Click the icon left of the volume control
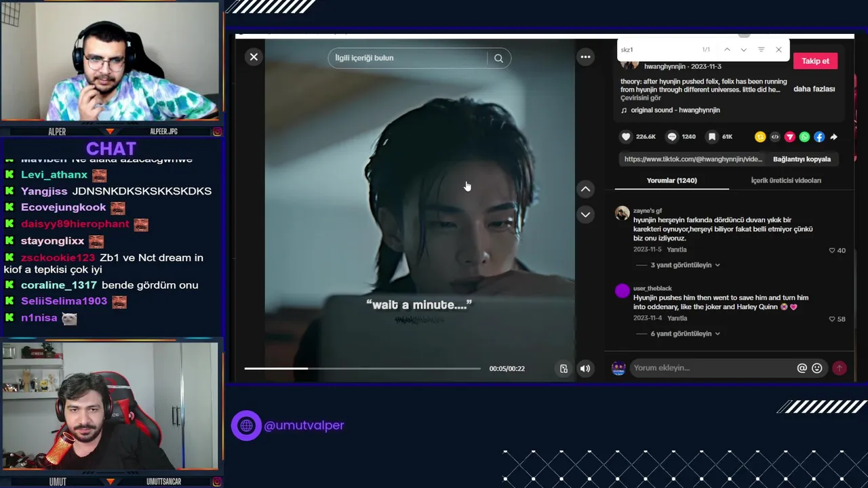The image size is (868, 488). tap(564, 369)
